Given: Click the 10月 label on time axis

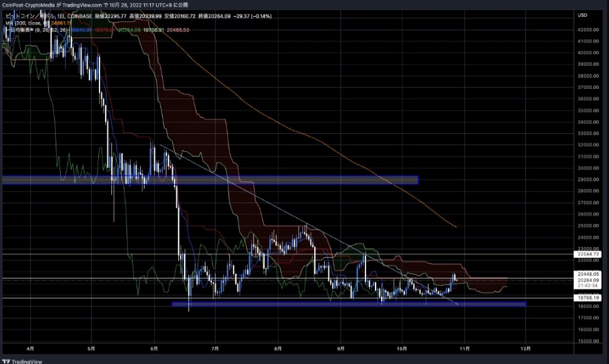Looking at the screenshot, I should click(x=402, y=349).
